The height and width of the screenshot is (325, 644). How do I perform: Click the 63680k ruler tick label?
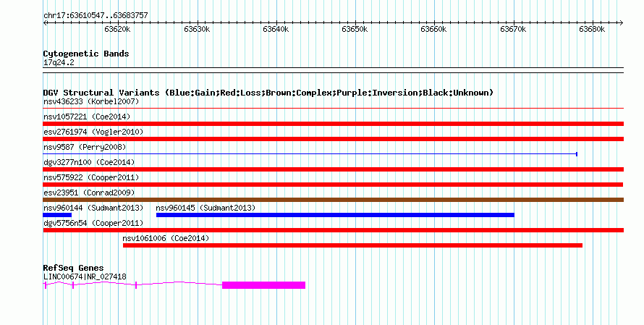click(592, 29)
